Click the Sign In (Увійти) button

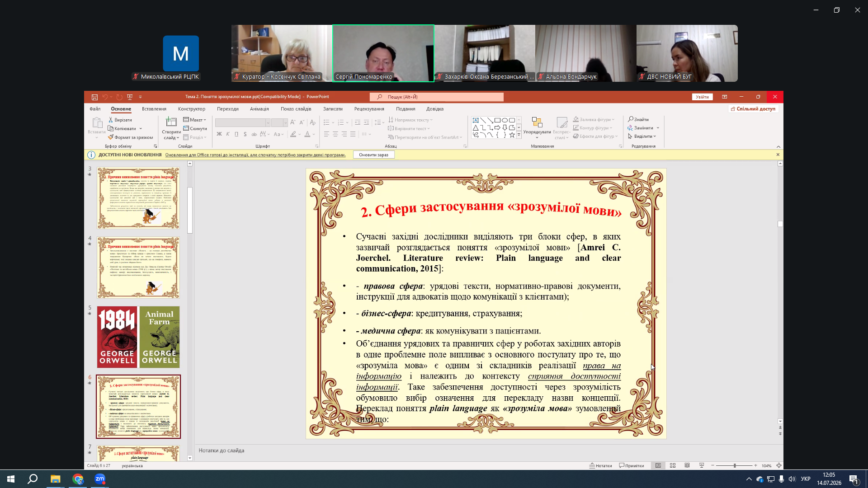click(702, 97)
